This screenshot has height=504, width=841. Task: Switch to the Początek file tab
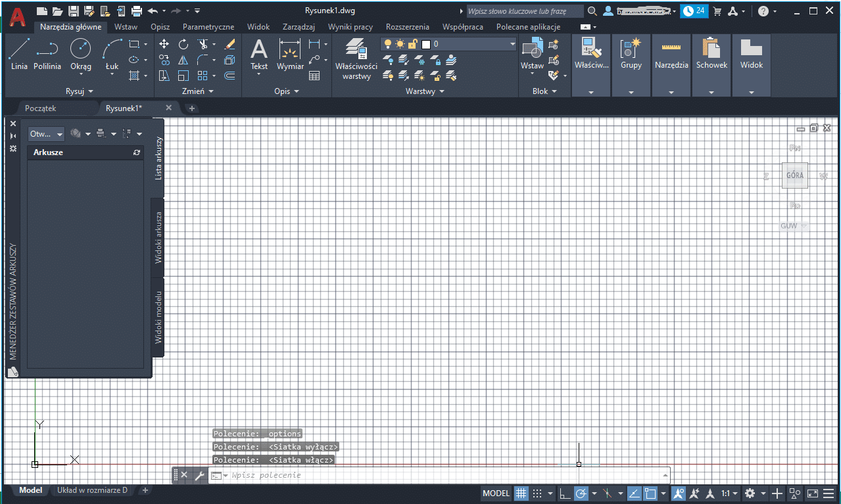[x=41, y=108]
